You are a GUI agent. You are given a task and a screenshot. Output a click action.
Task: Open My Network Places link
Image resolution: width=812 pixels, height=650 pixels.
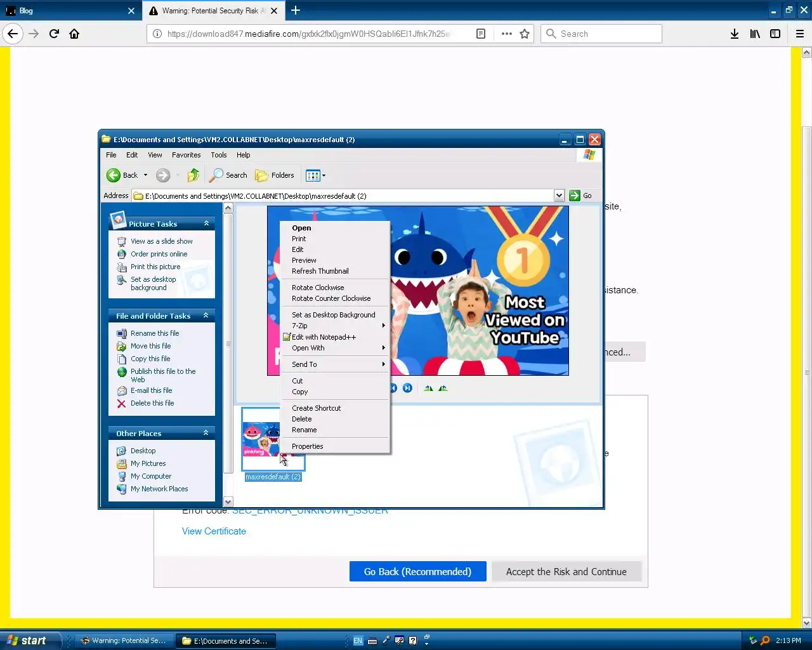pyautogui.click(x=159, y=489)
